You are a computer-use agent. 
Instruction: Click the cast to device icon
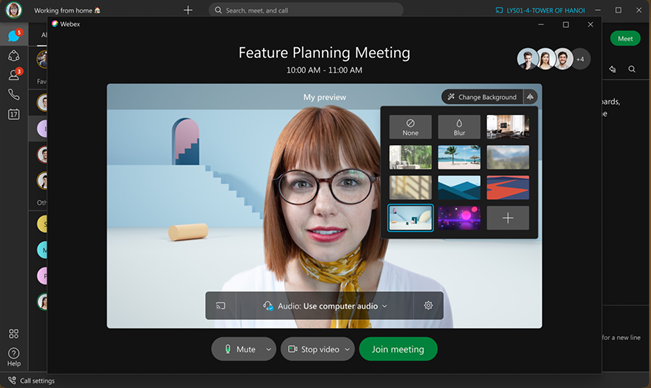pyautogui.click(x=220, y=306)
